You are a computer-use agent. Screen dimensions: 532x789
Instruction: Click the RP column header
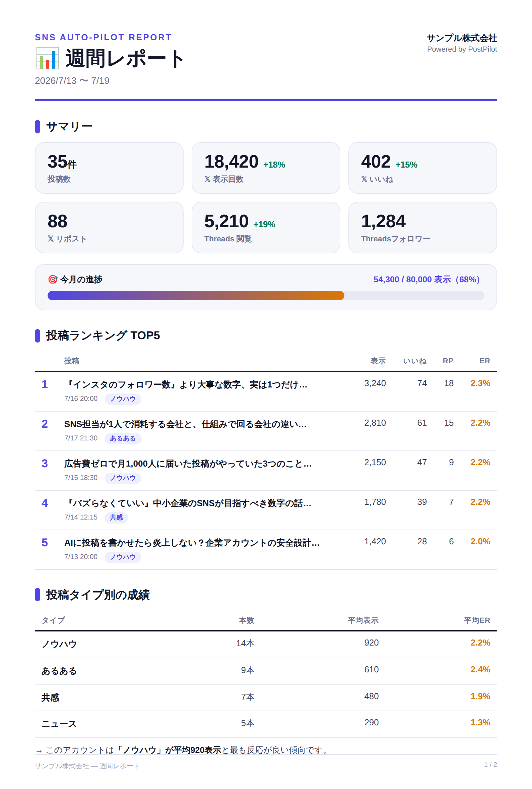[x=448, y=361]
